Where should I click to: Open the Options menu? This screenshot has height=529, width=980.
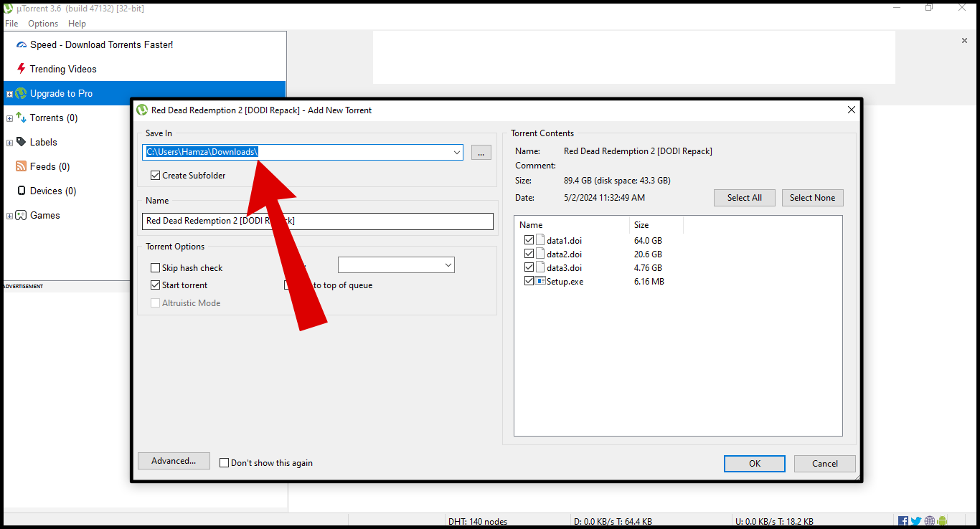point(43,24)
